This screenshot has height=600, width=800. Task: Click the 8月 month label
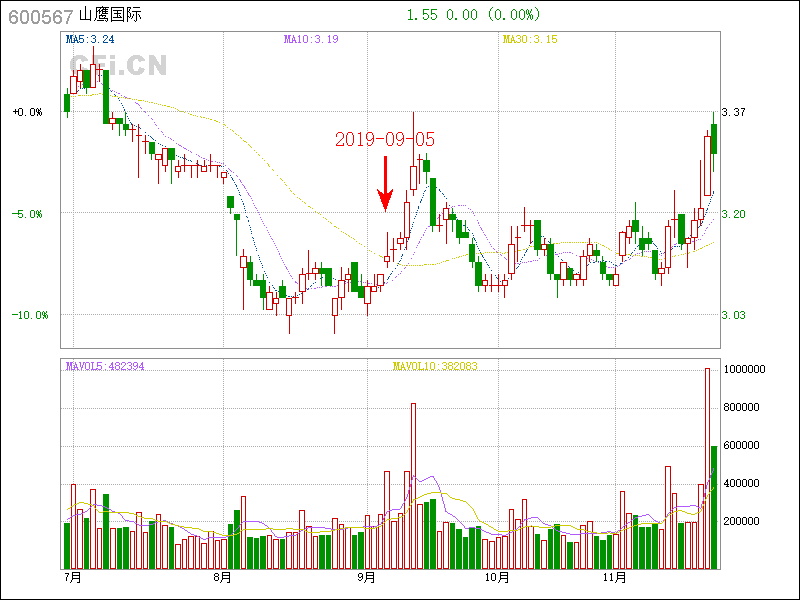[x=223, y=578]
